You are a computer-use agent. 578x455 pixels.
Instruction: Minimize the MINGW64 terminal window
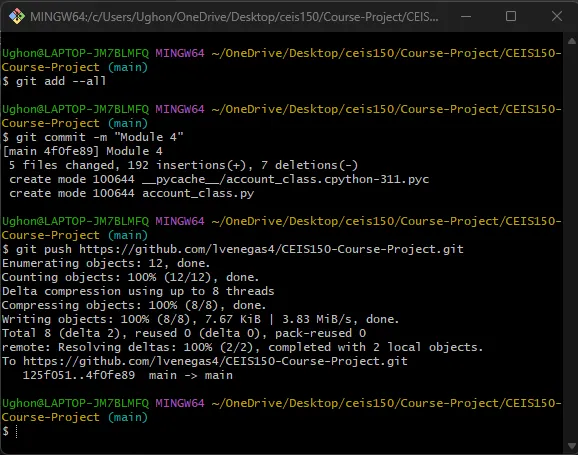click(x=466, y=17)
